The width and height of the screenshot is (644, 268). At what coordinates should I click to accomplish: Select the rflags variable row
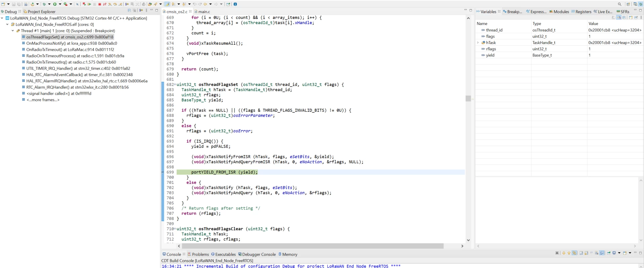[x=559, y=49]
